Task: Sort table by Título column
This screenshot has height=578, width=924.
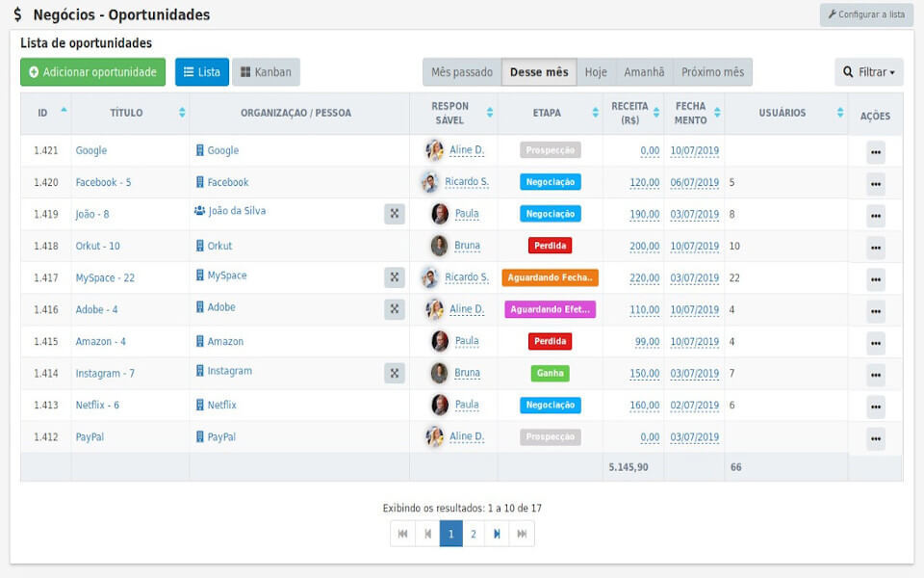Action: pos(182,113)
